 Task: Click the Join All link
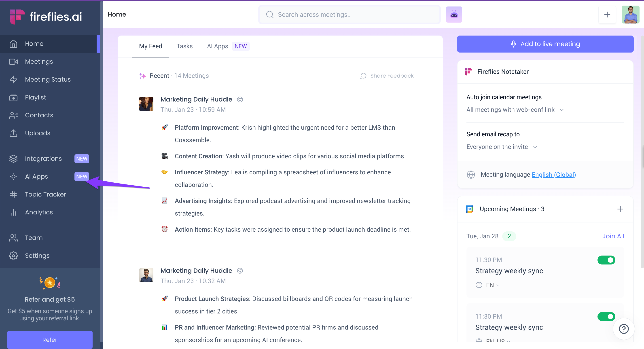pyautogui.click(x=613, y=236)
